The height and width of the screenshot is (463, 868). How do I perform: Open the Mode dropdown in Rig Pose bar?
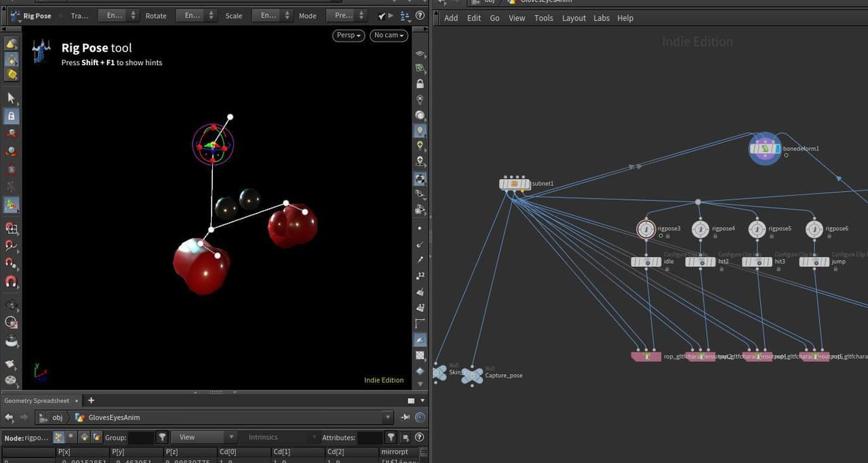tap(348, 16)
